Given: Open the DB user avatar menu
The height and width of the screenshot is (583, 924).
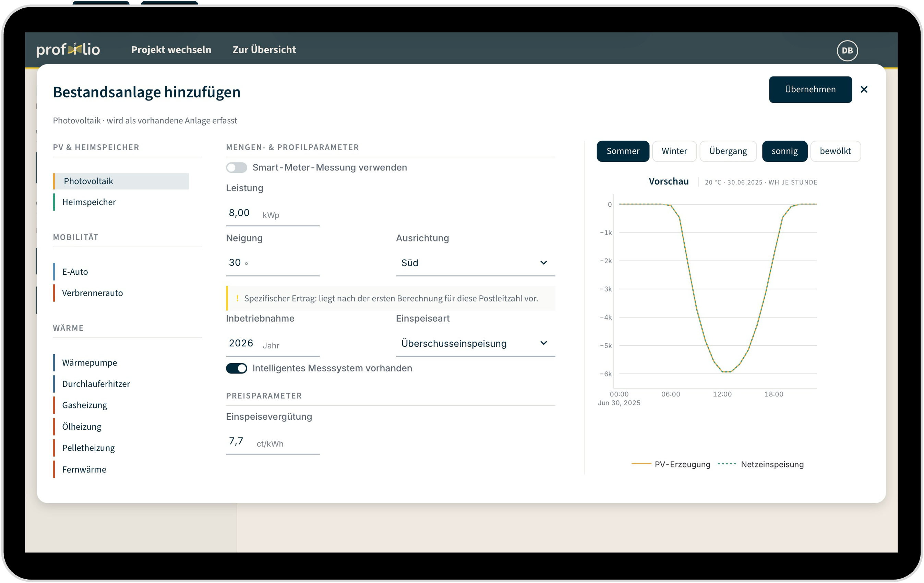Looking at the screenshot, I should click(x=847, y=50).
